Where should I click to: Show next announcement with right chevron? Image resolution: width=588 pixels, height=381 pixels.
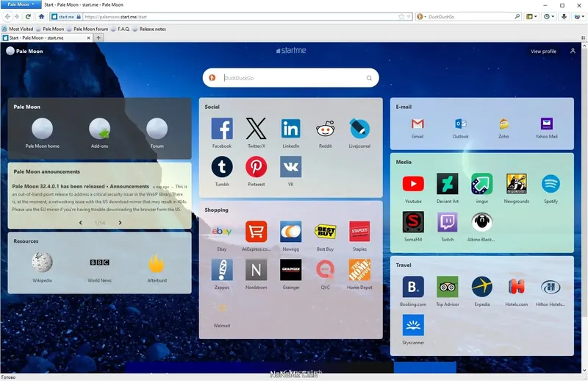pos(120,223)
